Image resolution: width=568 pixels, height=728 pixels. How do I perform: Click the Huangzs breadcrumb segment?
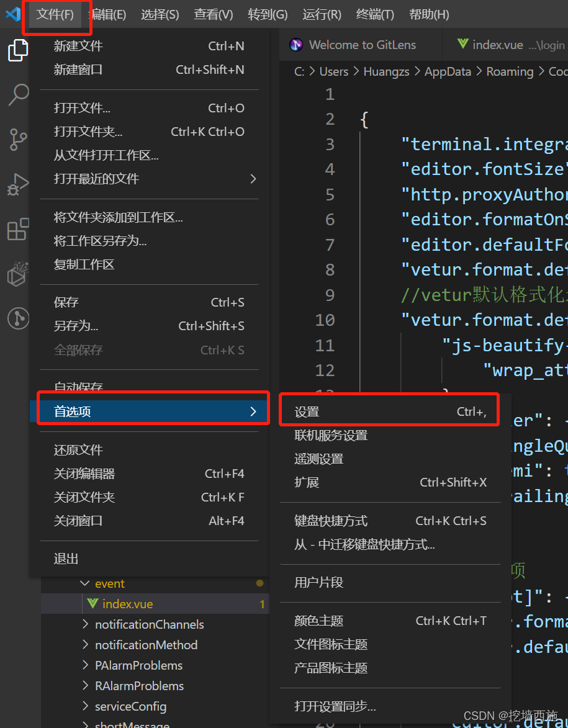386,71
